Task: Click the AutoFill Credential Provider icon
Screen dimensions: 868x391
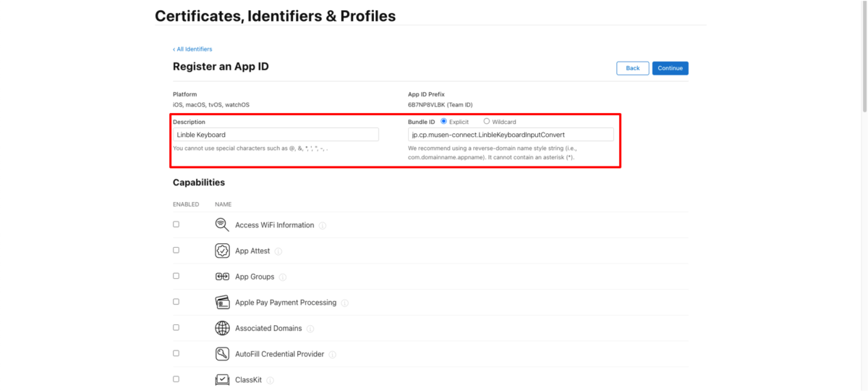Action: tap(222, 354)
